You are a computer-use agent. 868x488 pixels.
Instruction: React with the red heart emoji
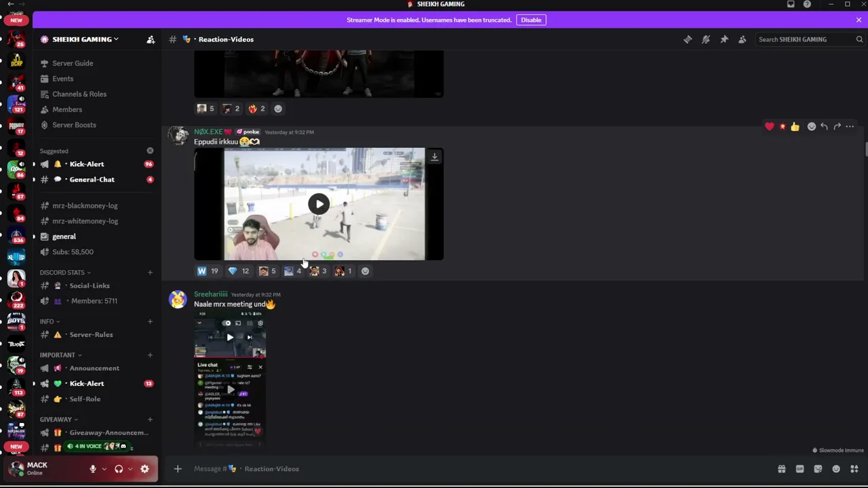(x=770, y=127)
